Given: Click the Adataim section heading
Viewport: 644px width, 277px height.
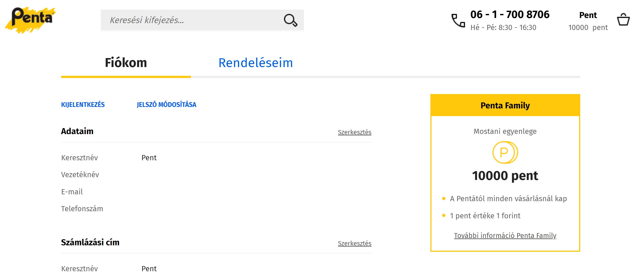Looking at the screenshot, I should [77, 131].
